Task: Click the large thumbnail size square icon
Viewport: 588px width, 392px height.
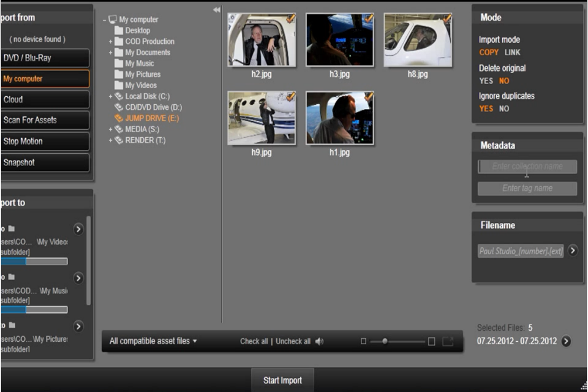Action: point(432,341)
